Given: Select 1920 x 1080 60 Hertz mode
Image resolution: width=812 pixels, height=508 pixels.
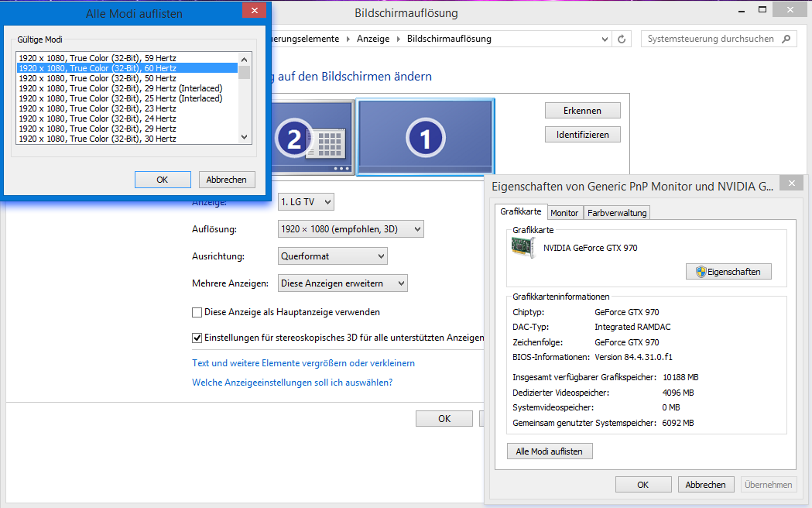Looking at the screenshot, I should pos(127,68).
